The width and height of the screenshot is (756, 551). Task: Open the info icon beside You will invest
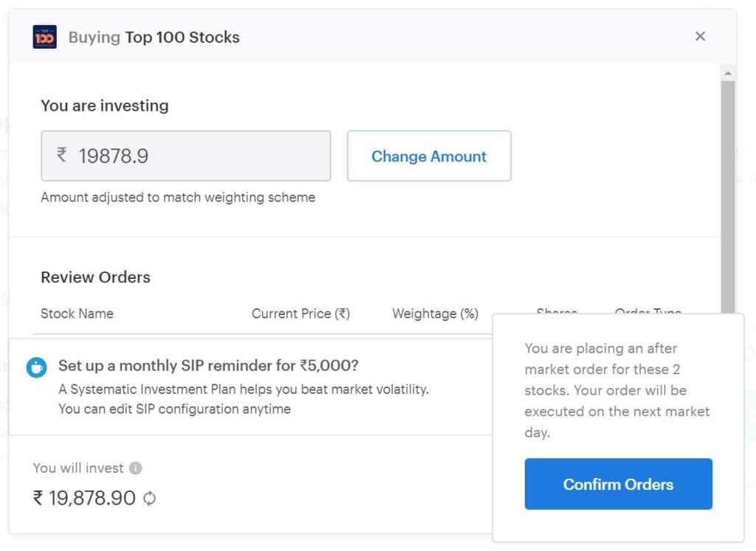click(136, 468)
